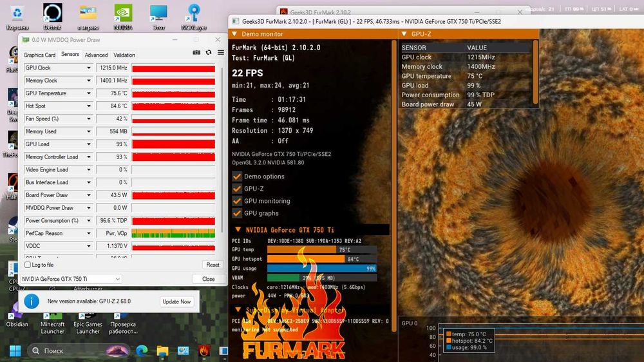Open the GPU-Z hamburger menu
644x362 pixels.
pyautogui.click(x=220, y=53)
